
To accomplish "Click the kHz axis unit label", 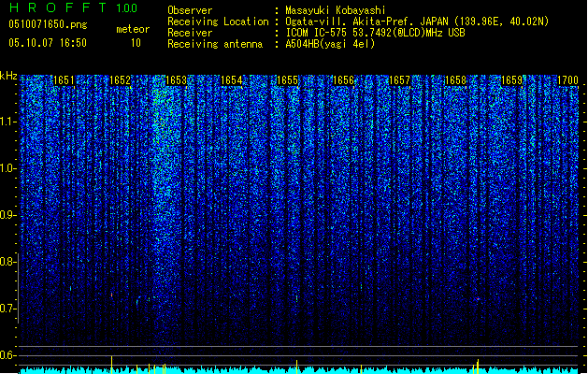I will tap(8, 76).
